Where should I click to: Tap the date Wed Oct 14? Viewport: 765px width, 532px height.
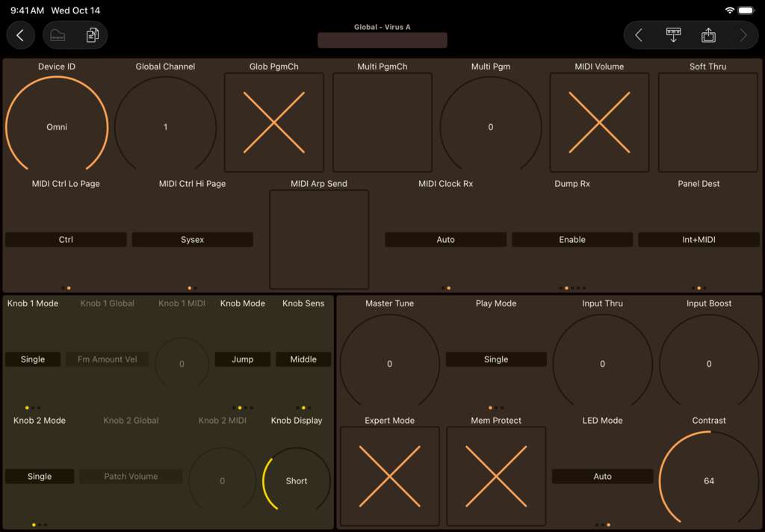point(75,10)
